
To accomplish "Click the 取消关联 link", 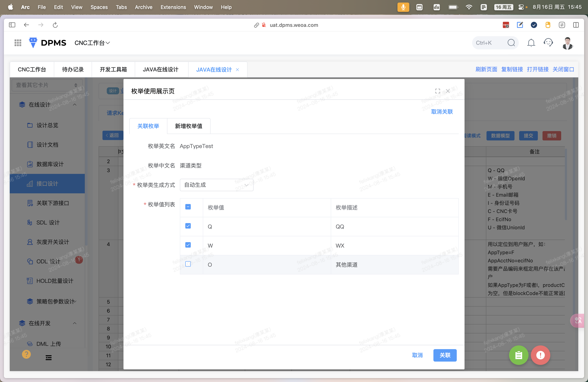I will (442, 112).
